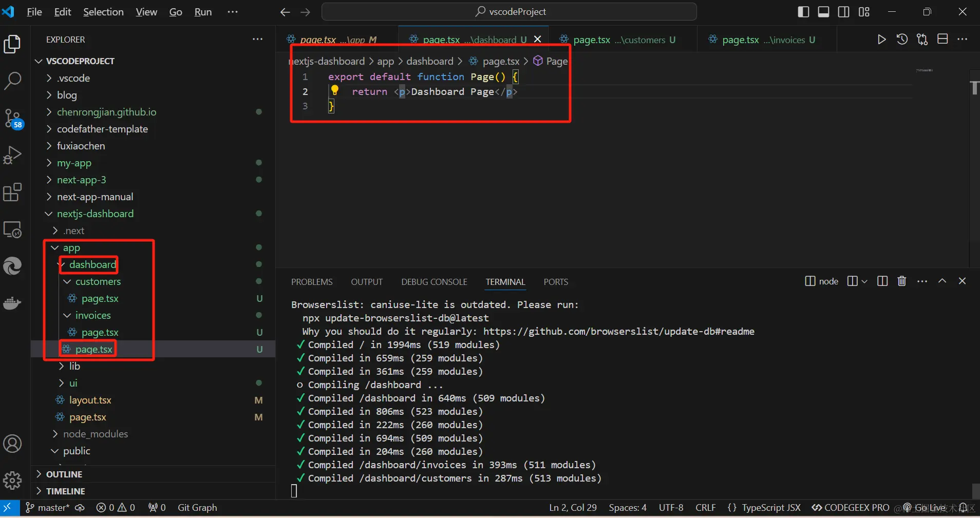This screenshot has width=980, height=518.
Task: Open the Selection menu
Action: click(x=103, y=12)
